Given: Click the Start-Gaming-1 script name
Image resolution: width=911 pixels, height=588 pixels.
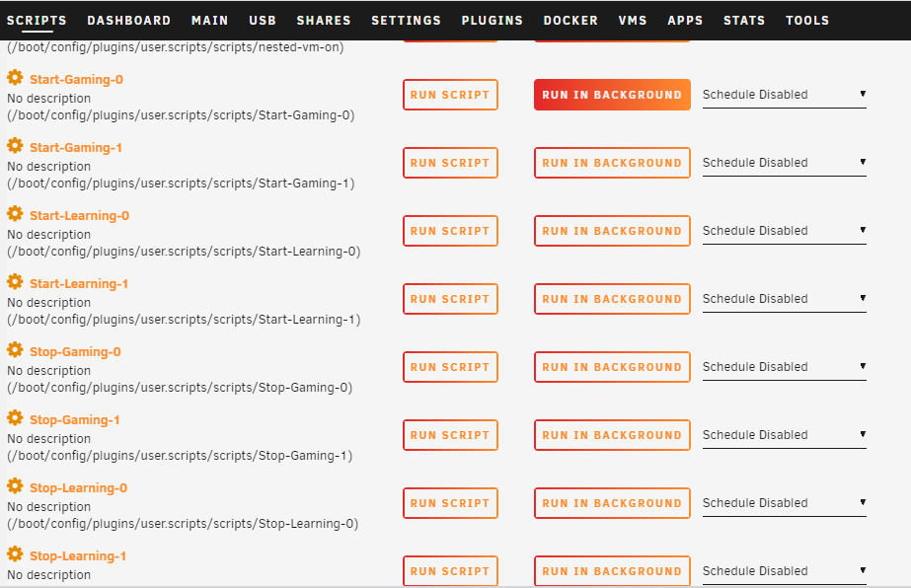Looking at the screenshot, I should point(76,148).
